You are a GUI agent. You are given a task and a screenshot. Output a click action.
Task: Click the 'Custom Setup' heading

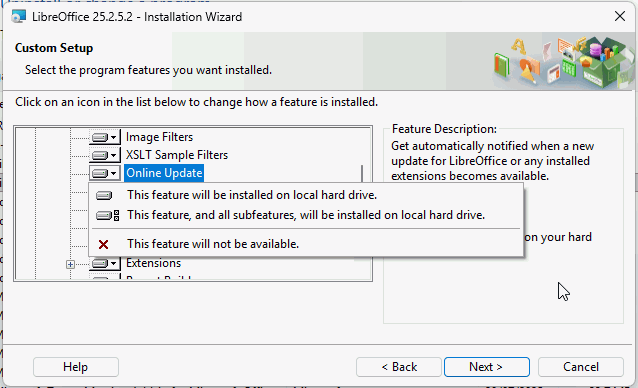tap(54, 48)
